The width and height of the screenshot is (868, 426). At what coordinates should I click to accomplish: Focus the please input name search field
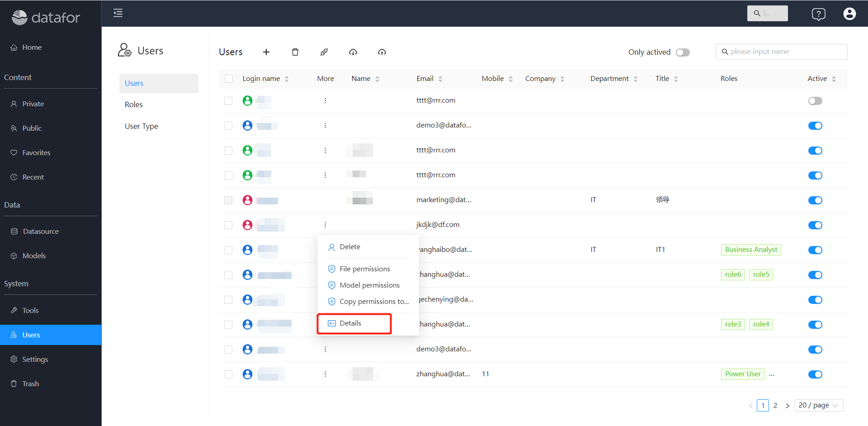pos(781,52)
